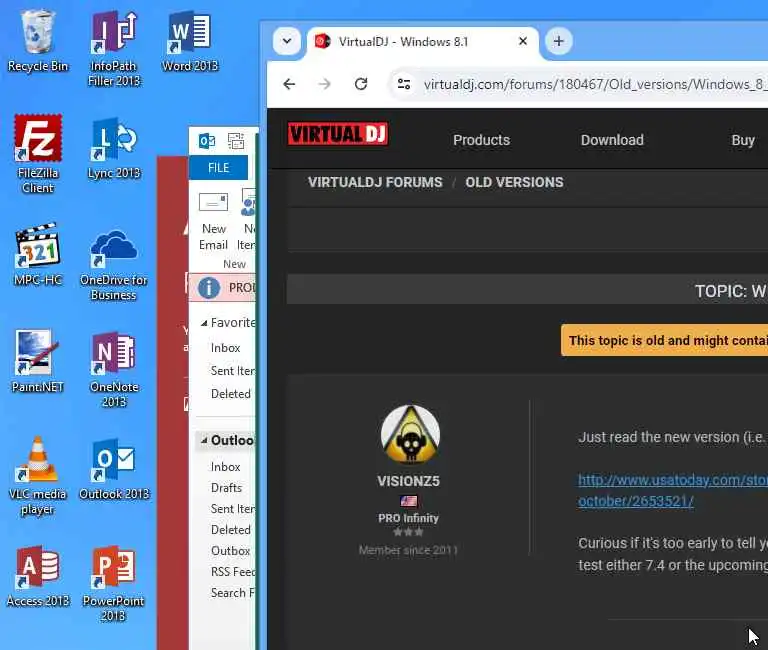Click the US flag under VISIONZ5

[408, 501]
